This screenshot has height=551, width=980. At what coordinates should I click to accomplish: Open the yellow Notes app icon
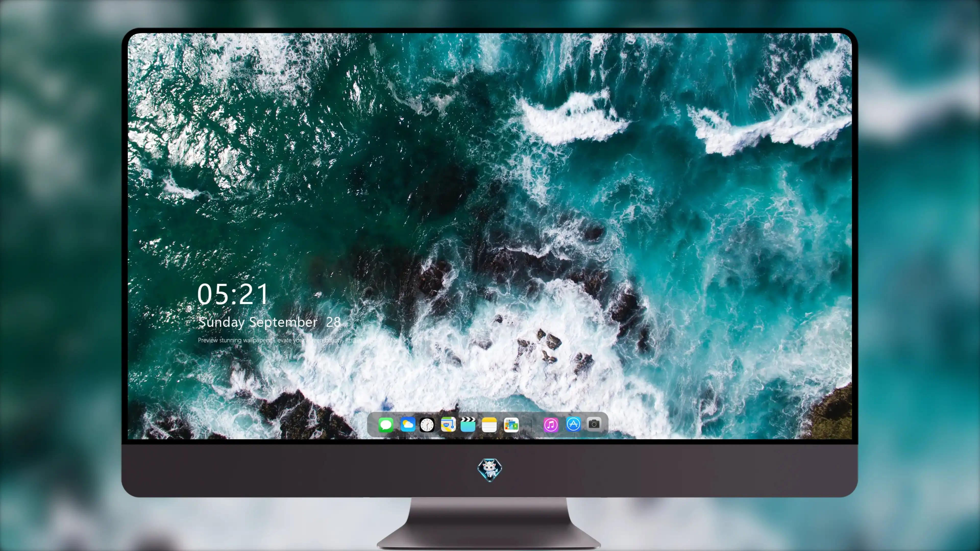489,425
